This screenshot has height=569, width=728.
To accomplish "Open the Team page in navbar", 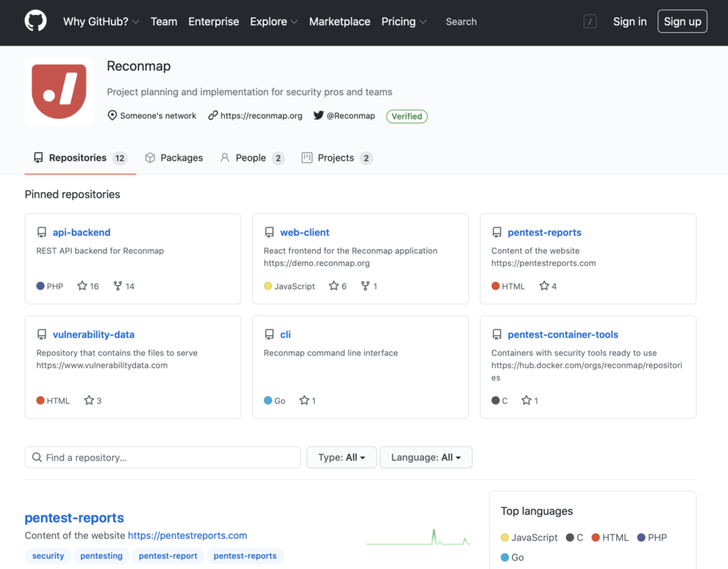I will [x=164, y=21].
